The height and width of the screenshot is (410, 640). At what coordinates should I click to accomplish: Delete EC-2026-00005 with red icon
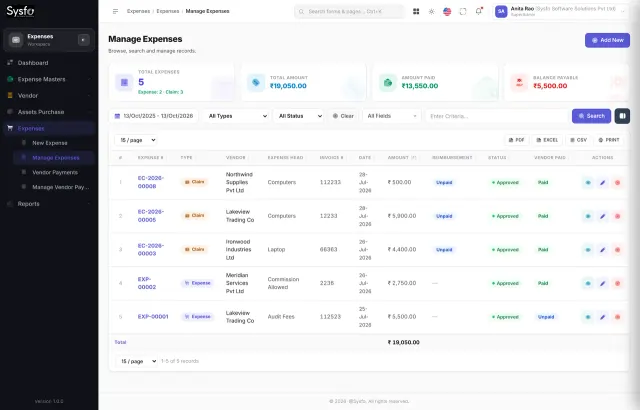618,216
